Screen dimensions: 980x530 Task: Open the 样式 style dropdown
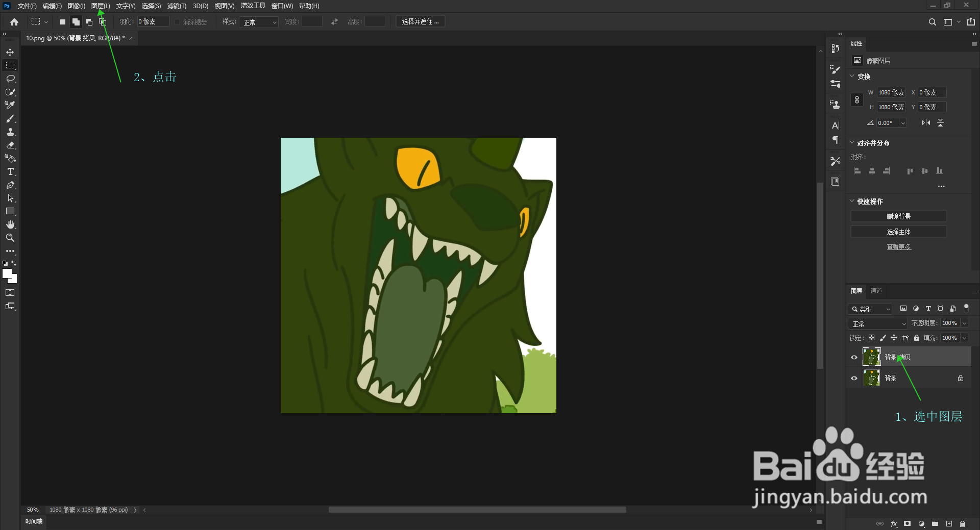259,22
